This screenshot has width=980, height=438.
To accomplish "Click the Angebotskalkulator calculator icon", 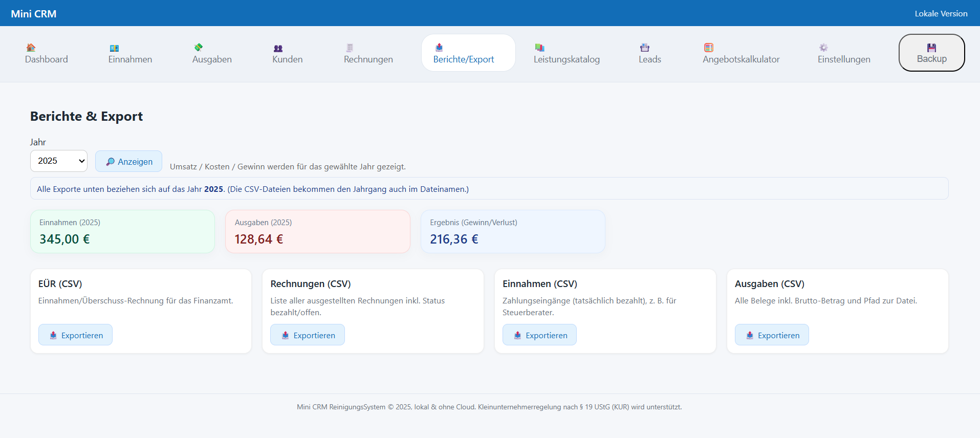I will coord(708,48).
